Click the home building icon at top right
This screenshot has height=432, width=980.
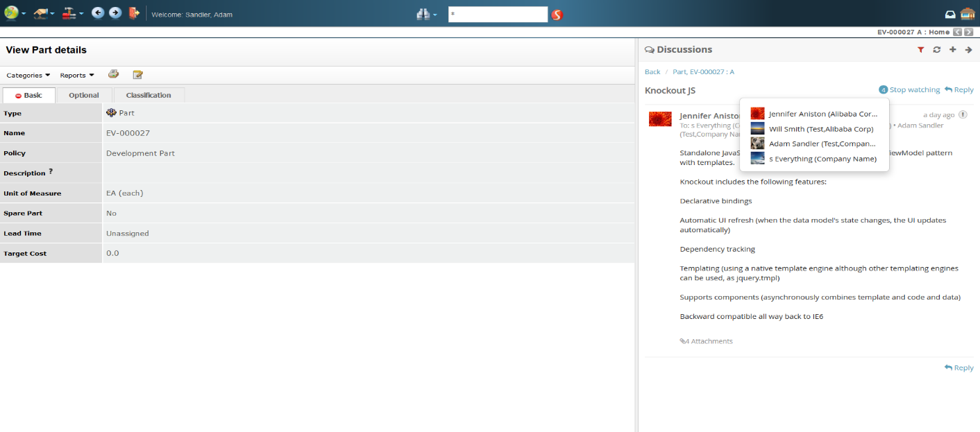pyautogui.click(x=968, y=14)
